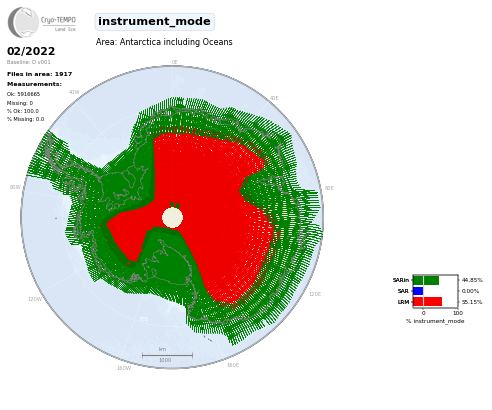The height and width of the screenshot is (410, 492).
Task: Click the 02/2022 date heading
Action: pyautogui.click(x=31, y=51)
